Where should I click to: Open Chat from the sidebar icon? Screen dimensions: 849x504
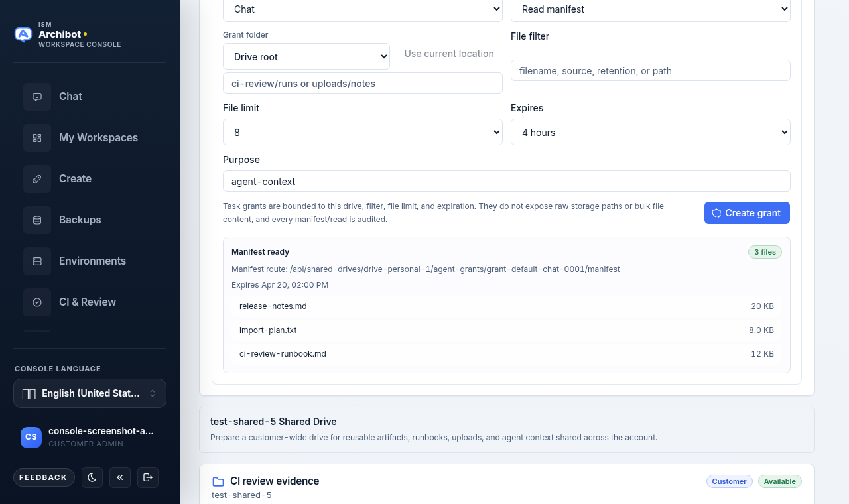37,97
